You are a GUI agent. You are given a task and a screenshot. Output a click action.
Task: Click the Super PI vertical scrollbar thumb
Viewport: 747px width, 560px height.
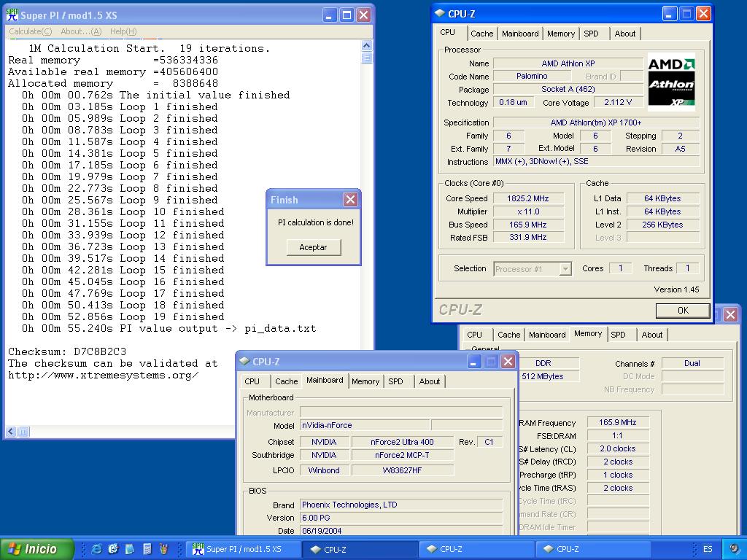366,58
